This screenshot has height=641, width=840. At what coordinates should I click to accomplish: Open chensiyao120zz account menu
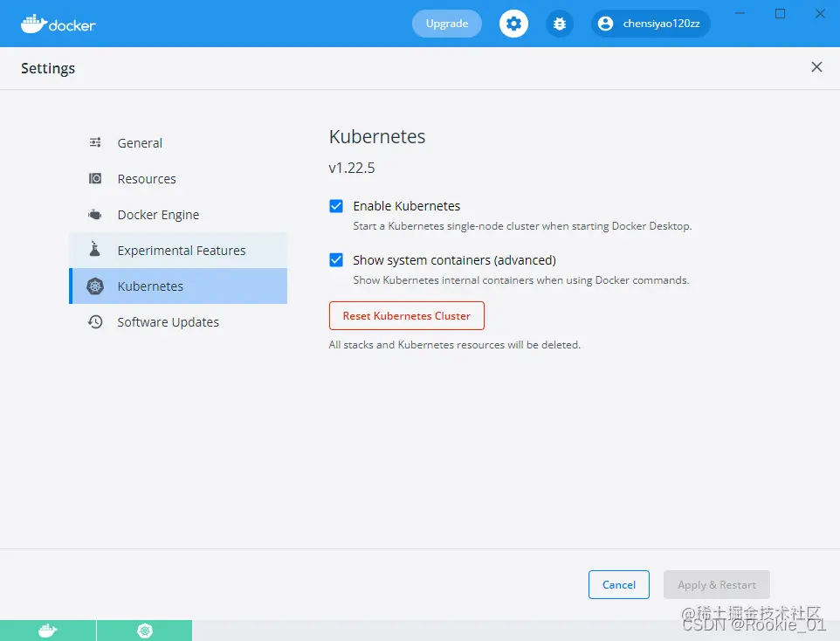(x=651, y=24)
